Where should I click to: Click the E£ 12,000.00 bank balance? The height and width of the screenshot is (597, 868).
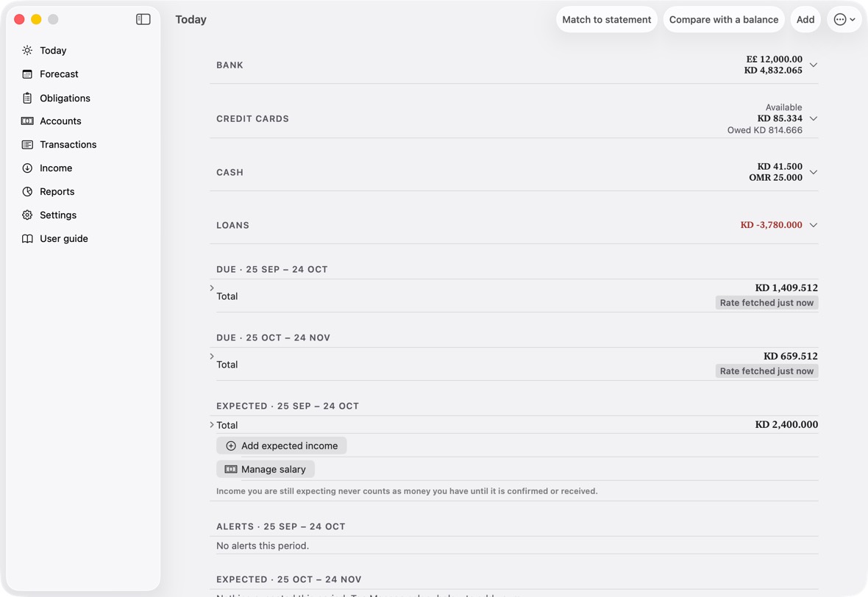point(774,60)
